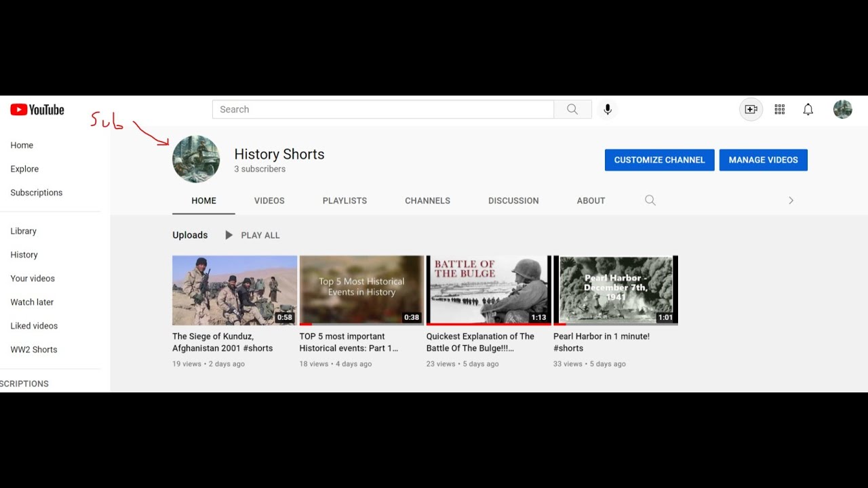Click MANAGE VIDEOS button

click(x=763, y=160)
